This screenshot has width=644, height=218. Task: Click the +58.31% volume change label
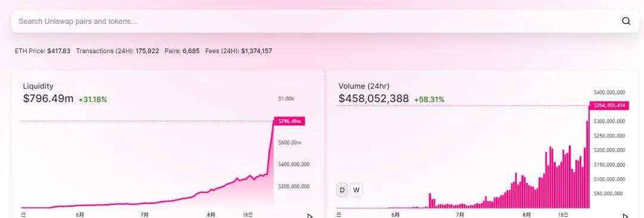click(x=429, y=100)
